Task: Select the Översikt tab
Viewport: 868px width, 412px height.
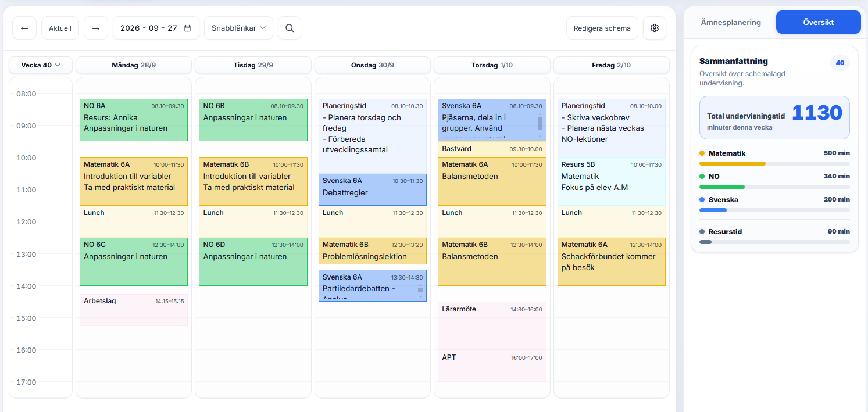Action: pos(819,22)
